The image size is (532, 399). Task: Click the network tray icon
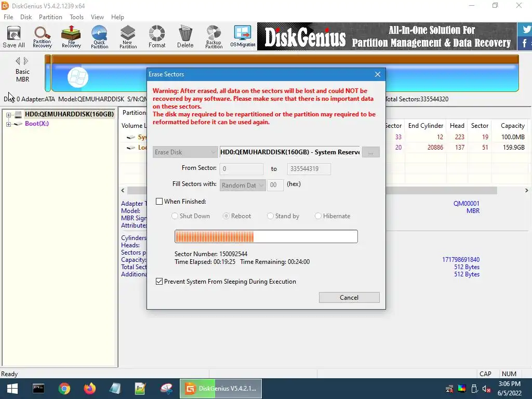(449, 389)
